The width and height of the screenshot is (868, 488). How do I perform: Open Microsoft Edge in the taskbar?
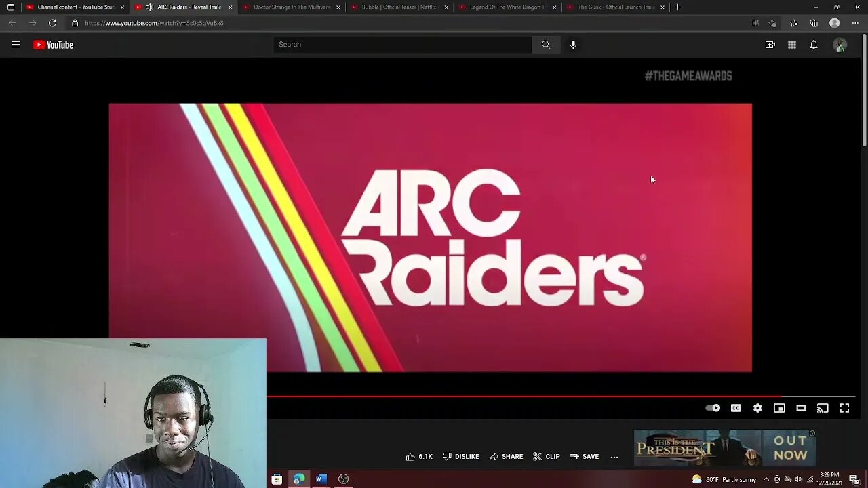[x=299, y=479]
